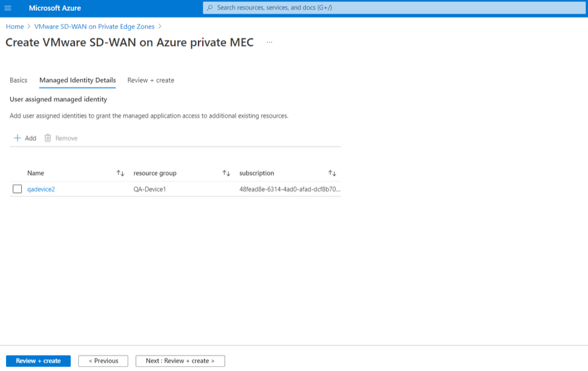The width and height of the screenshot is (588, 371).
Task: Open VMware SD-WAN on Private Edge Zones breadcrumb
Action: (x=94, y=27)
